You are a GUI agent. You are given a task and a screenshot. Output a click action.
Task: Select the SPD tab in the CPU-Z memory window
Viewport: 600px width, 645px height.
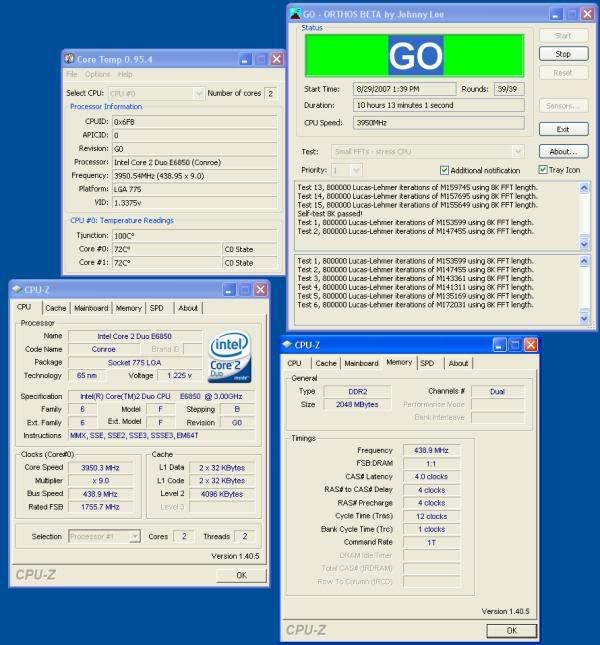click(427, 363)
